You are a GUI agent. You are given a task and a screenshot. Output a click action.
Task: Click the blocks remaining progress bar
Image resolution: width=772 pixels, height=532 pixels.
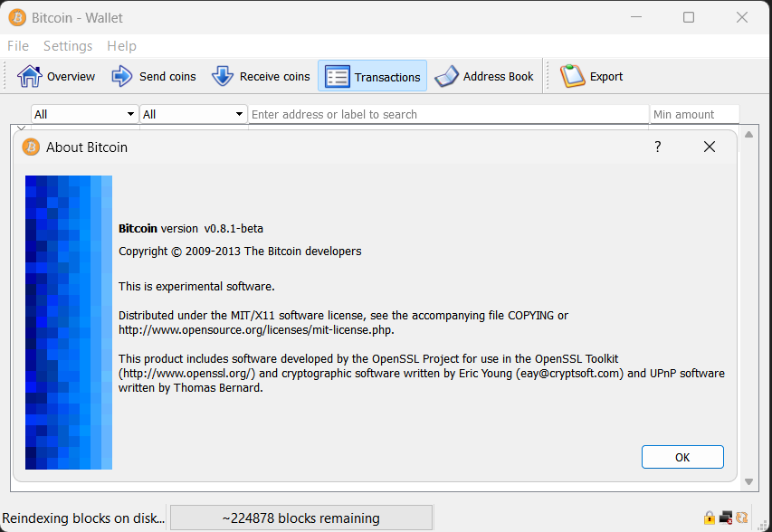[300, 518]
